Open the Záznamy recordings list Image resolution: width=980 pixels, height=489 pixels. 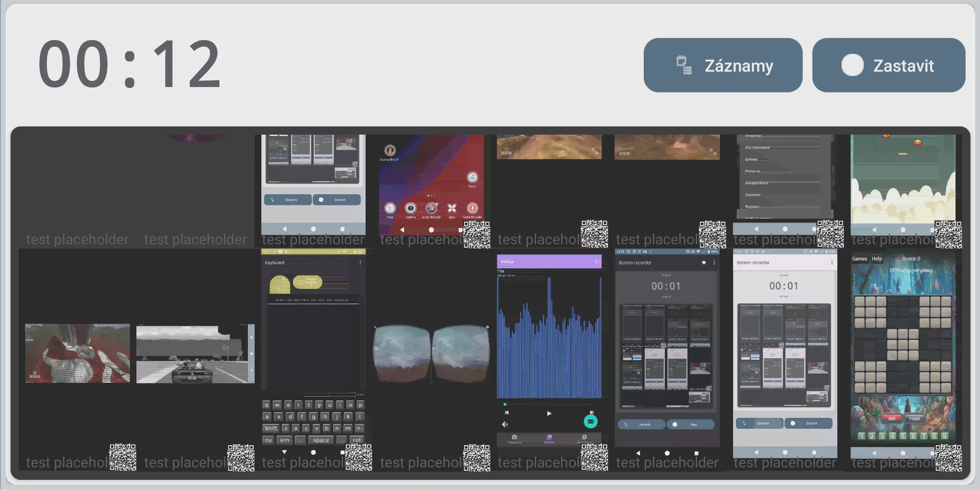723,65
